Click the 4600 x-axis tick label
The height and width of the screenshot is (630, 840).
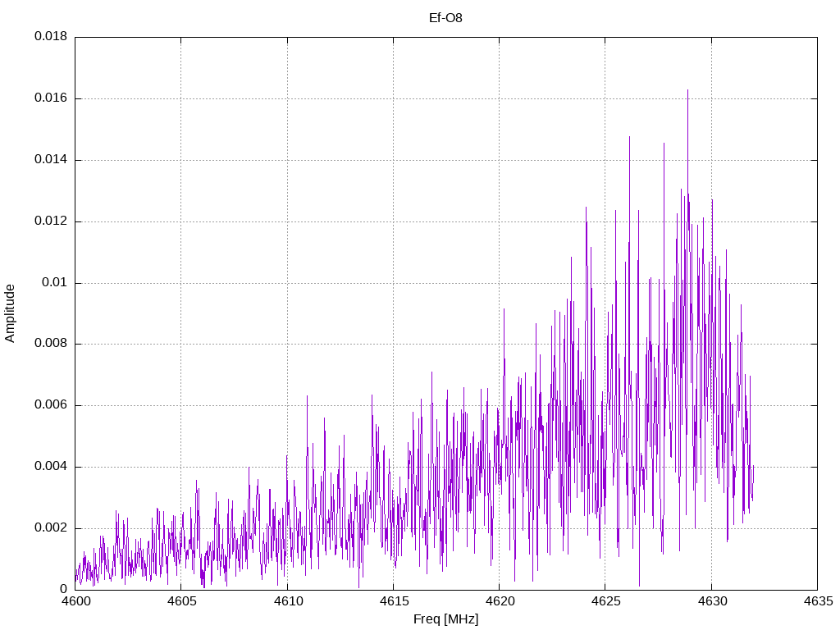[x=75, y=601]
